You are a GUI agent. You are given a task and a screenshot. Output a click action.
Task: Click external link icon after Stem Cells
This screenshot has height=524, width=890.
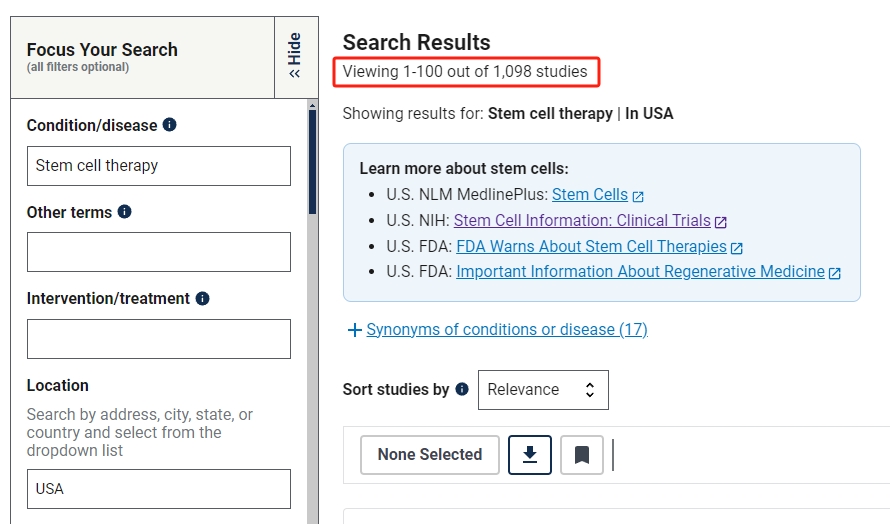[x=638, y=196]
